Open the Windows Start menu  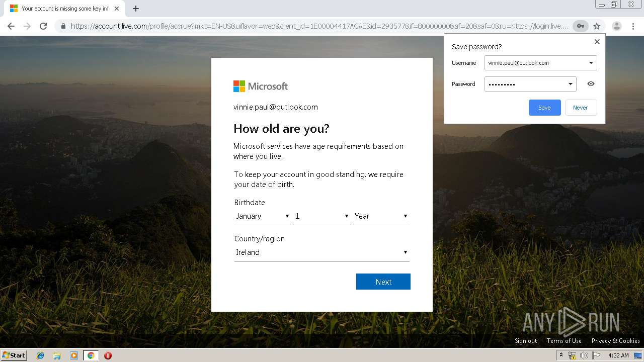[14, 355]
